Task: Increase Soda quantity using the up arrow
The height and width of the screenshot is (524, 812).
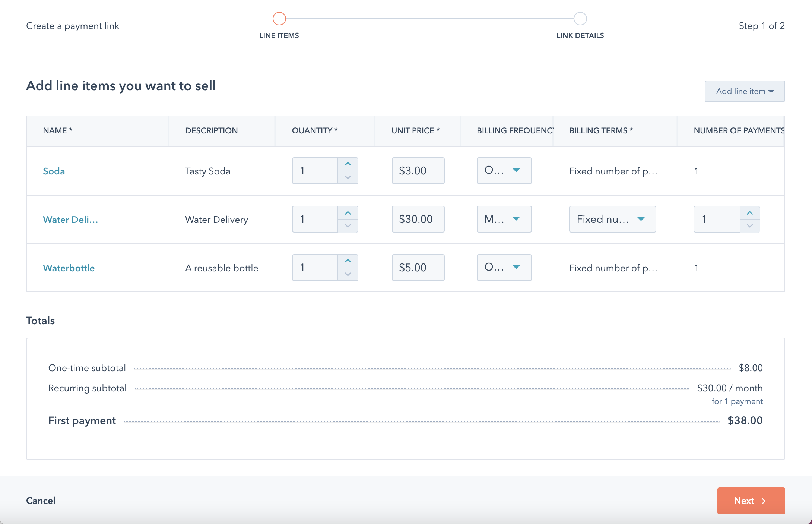Action: click(348, 164)
